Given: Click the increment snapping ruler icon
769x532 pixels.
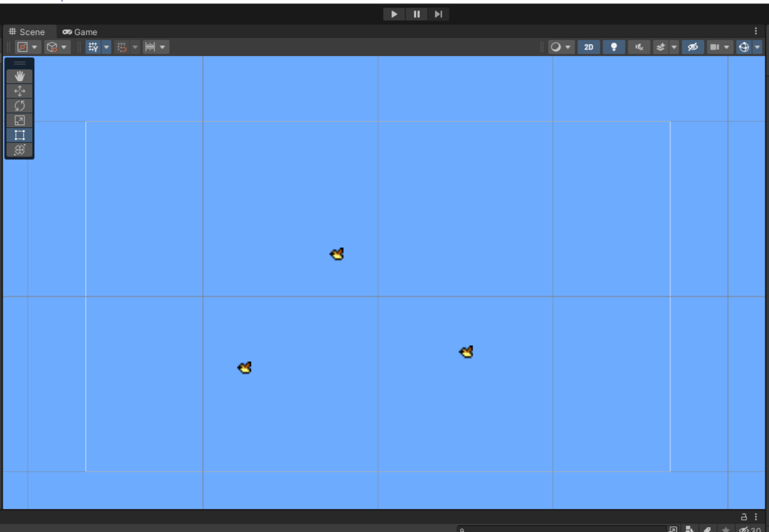Looking at the screenshot, I should click(x=150, y=47).
